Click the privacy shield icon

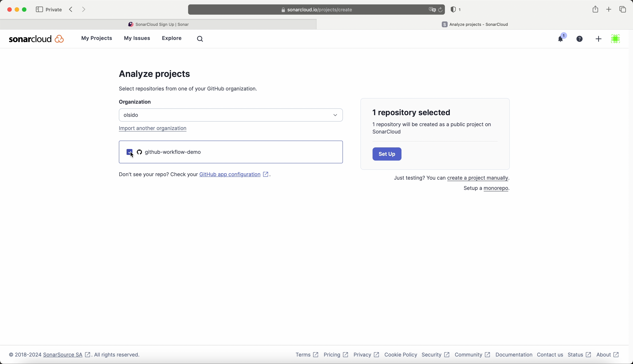tap(453, 10)
